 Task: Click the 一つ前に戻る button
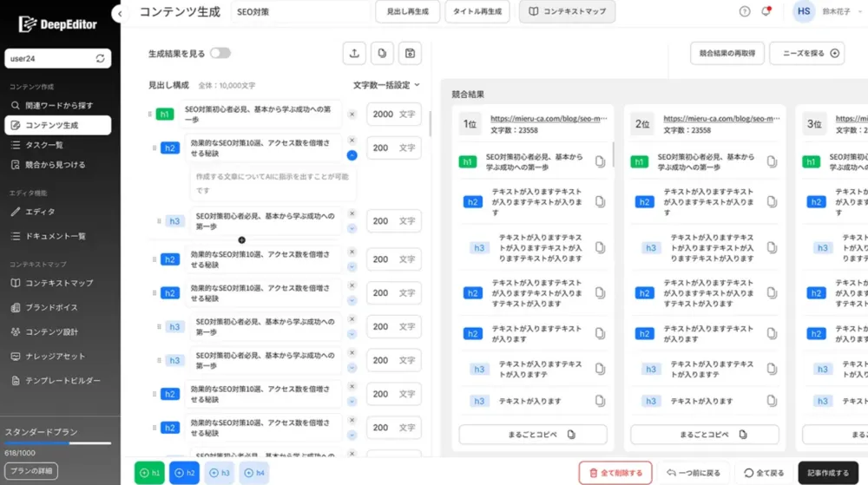tap(694, 473)
